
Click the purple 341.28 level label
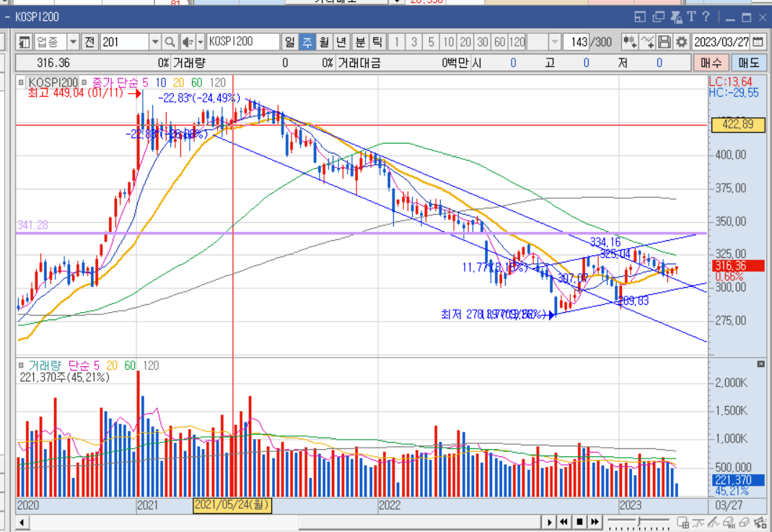[32, 225]
